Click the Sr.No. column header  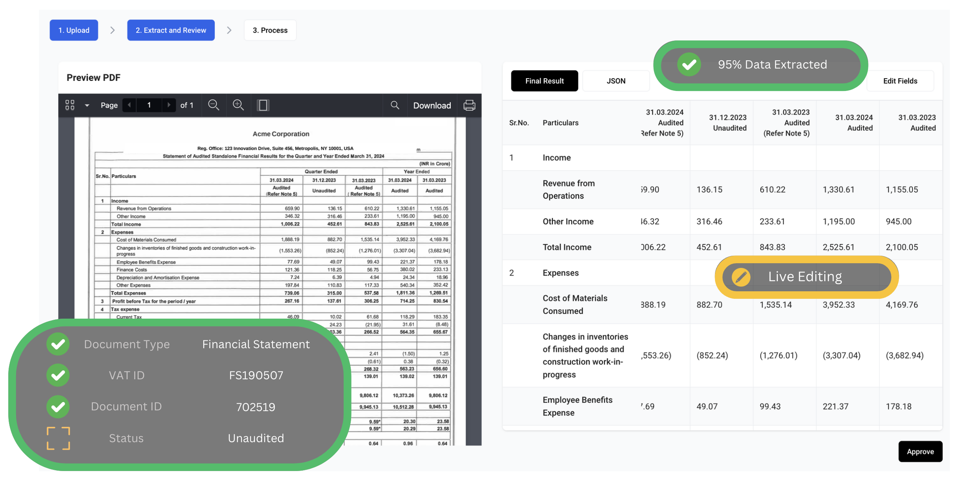(519, 122)
